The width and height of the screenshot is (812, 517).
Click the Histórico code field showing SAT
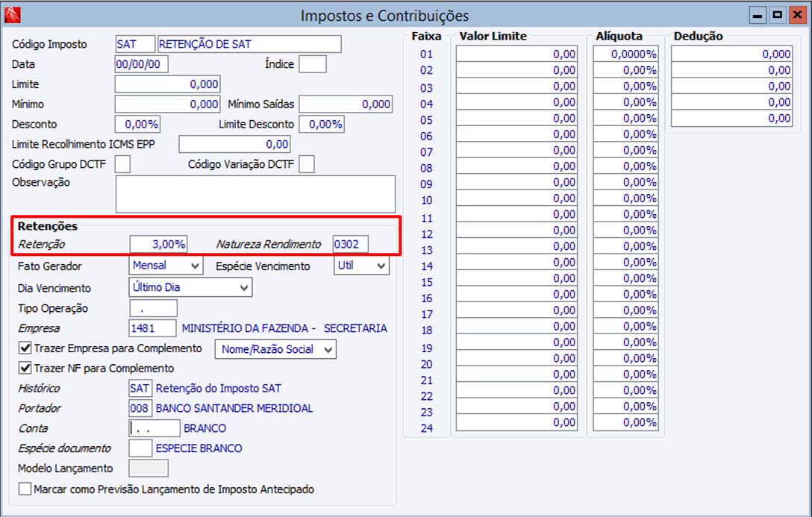[140, 388]
